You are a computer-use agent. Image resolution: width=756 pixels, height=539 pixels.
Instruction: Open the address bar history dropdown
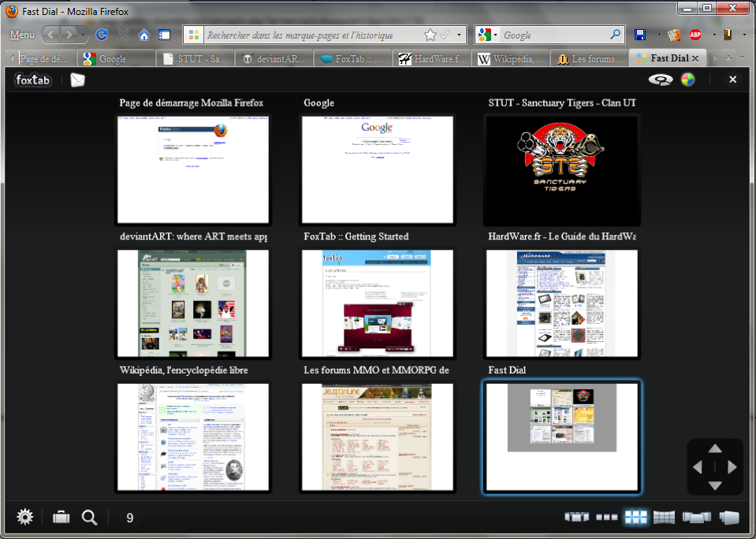[459, 35]
